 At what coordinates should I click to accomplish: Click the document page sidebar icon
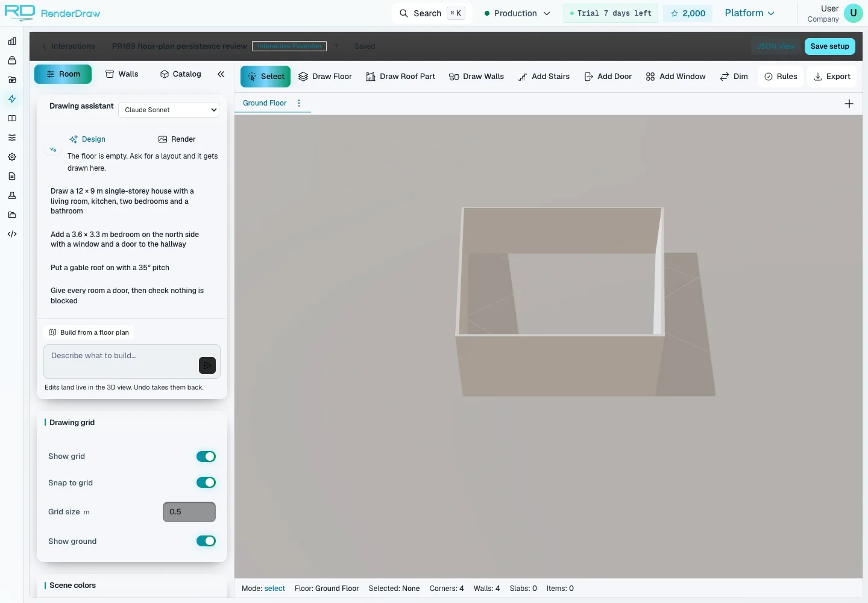coord(12,176)
